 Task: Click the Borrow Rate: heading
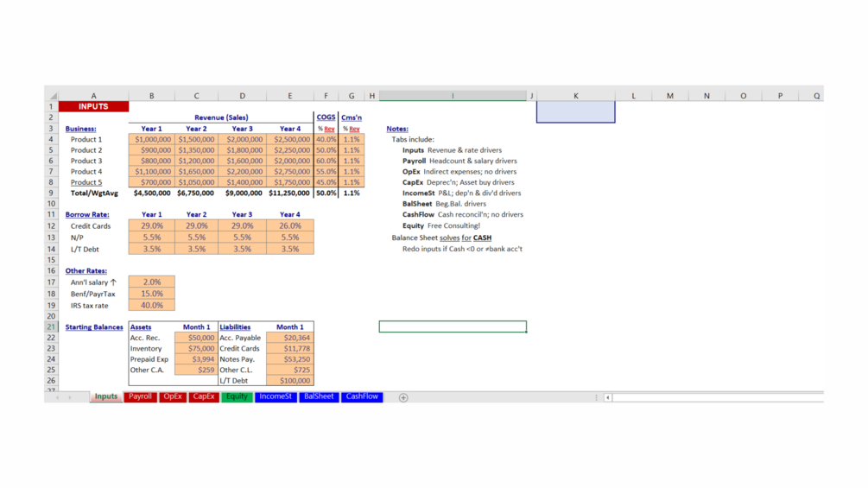[87, 215]
